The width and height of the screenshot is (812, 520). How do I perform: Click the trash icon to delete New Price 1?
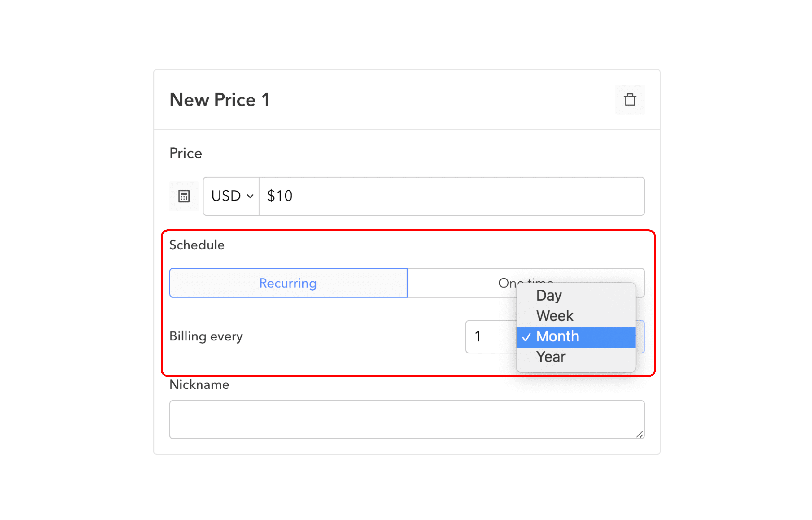pyautogui.click(x=630, y=100)
